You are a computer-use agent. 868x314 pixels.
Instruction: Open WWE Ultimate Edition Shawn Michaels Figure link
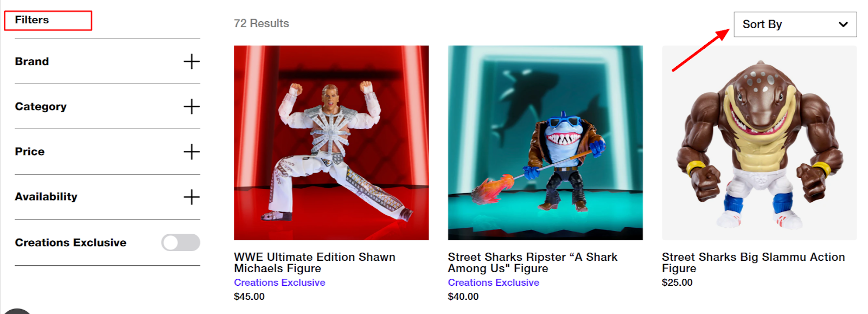[x=315, y=262]
